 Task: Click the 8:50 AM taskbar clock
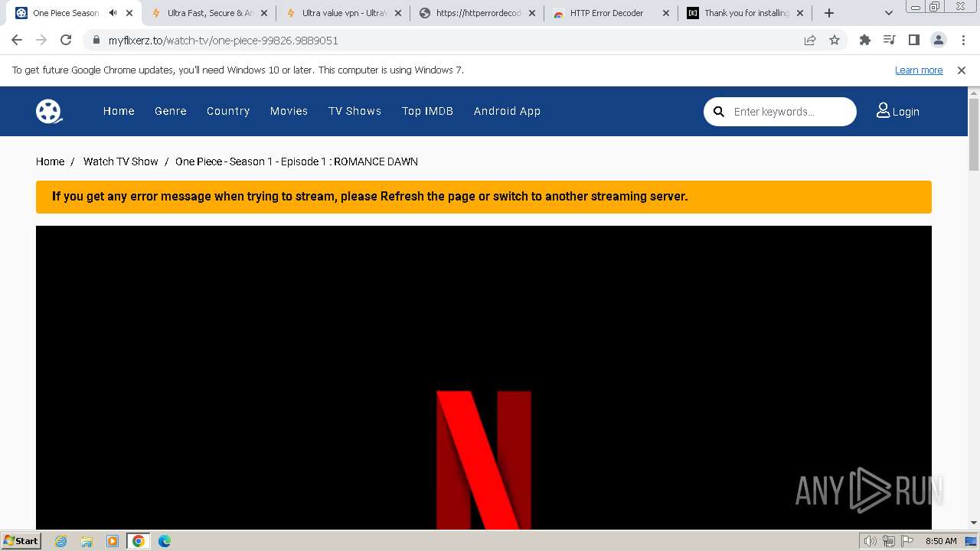point(941,541)
